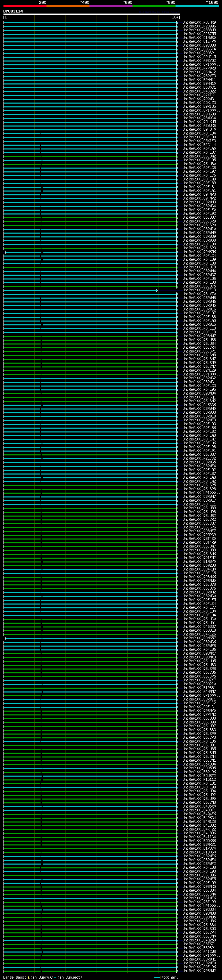Open hit UniRef100_Q33BU9
222x980 pixels.
click(199, 30)
